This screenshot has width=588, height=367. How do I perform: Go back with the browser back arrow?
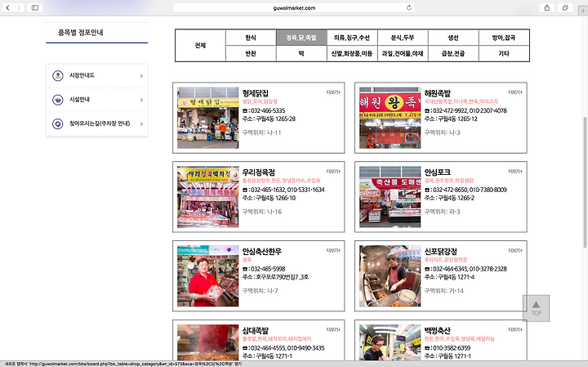[x=8, y=7]
